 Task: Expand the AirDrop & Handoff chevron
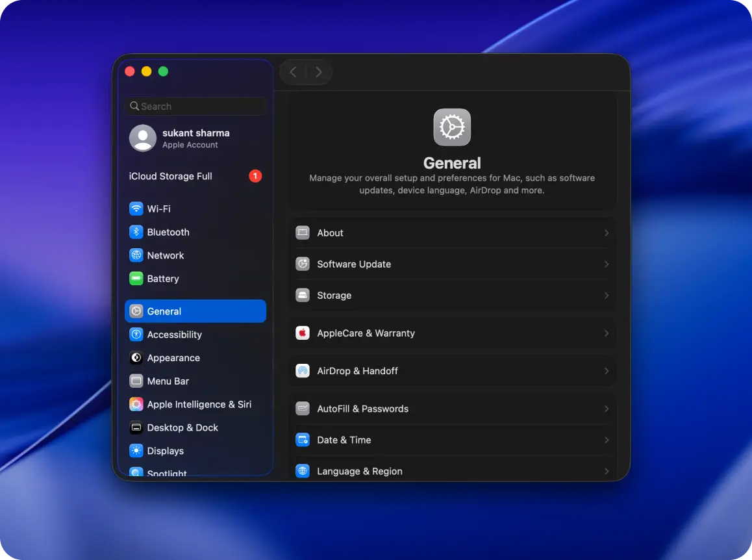(607, 371)
